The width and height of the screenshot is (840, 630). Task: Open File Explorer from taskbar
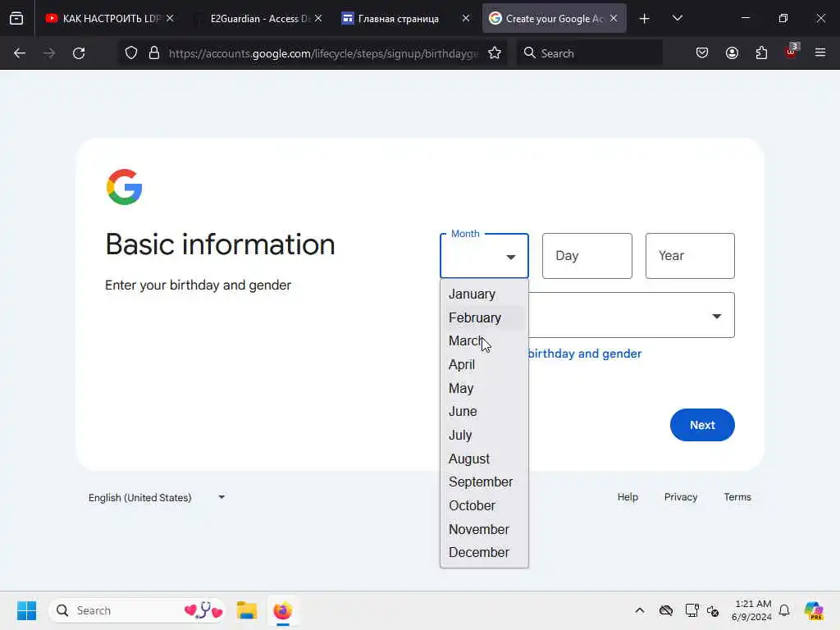pos(247,610)
